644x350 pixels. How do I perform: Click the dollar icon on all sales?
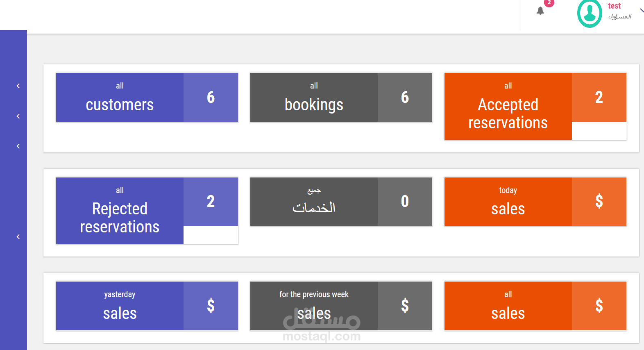pos(599,306)
